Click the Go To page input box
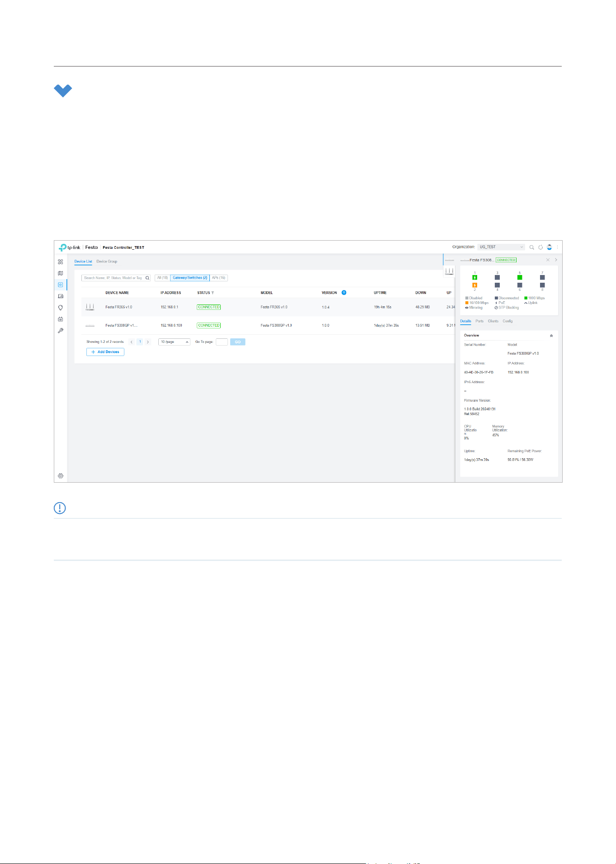 point(222,342)
